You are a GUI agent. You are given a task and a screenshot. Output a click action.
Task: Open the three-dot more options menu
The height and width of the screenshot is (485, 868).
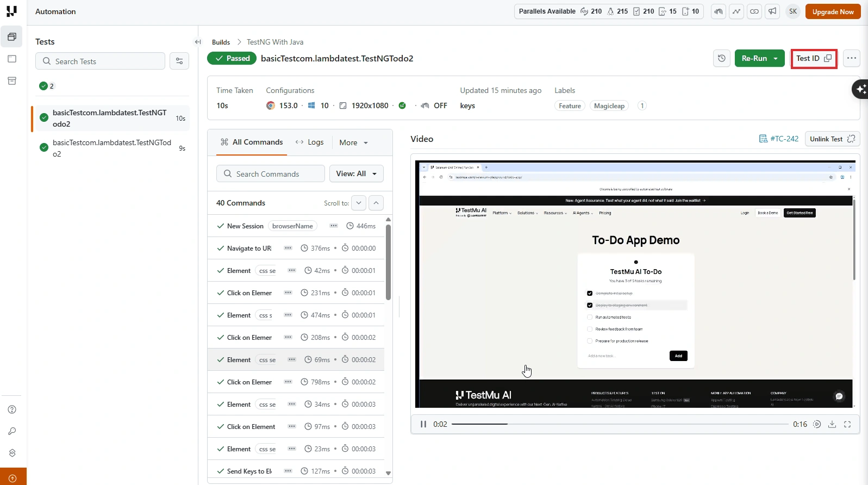[852, 58]
